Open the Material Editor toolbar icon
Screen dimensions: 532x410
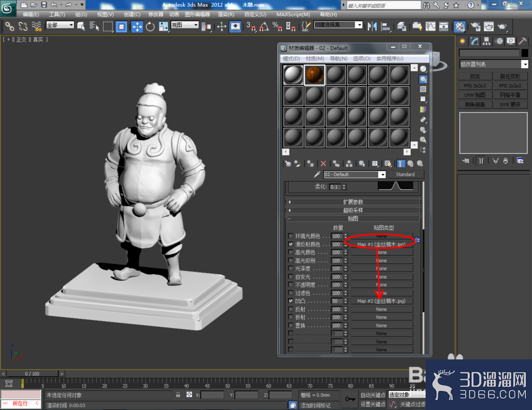pyautogui.click(x=460, y=27)
